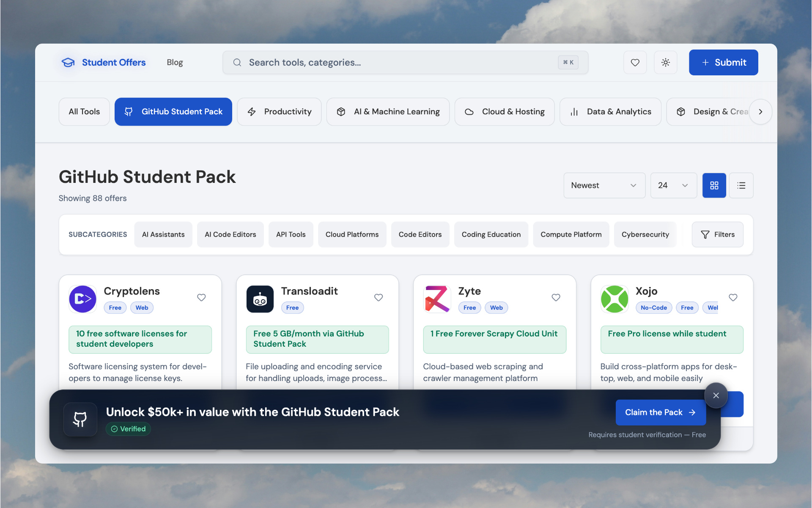Click No-Code tag on Xojo card
This screenshot has height=508, width=812.
pos(653,308)
